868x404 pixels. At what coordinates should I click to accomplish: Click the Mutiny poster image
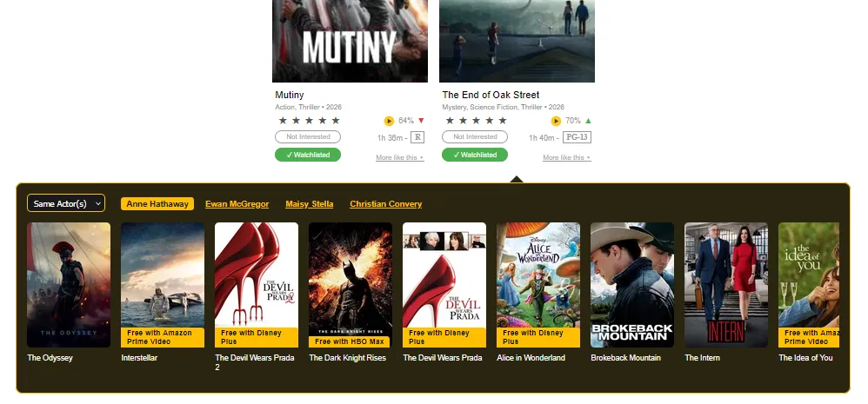click(350, 41)
